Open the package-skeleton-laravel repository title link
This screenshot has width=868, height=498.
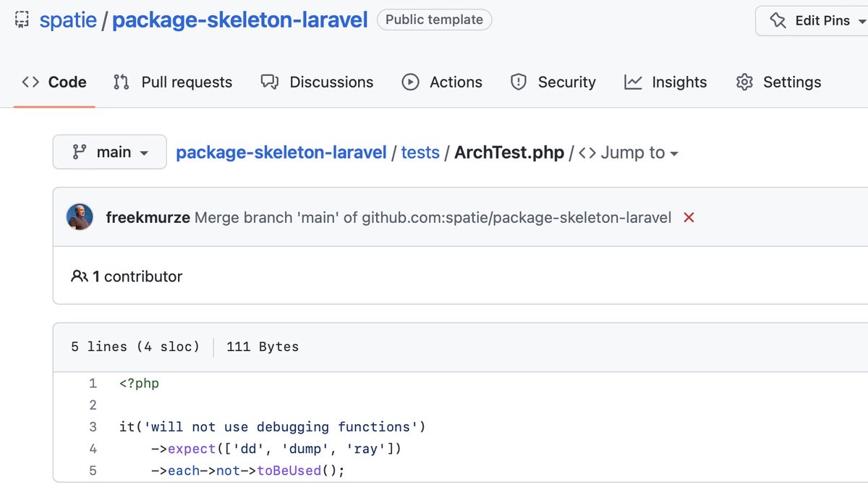pyautogui.click(x=240, y=20)
